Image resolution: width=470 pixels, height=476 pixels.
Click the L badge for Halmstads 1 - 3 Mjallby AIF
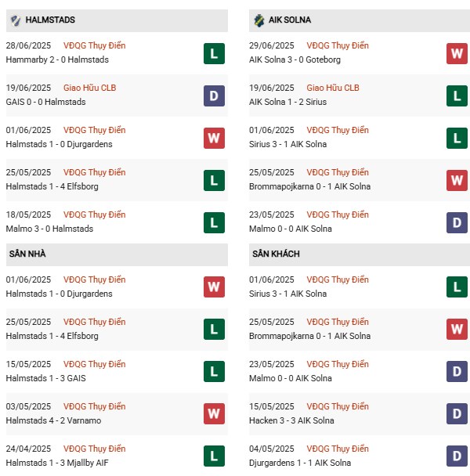[214, 456]
